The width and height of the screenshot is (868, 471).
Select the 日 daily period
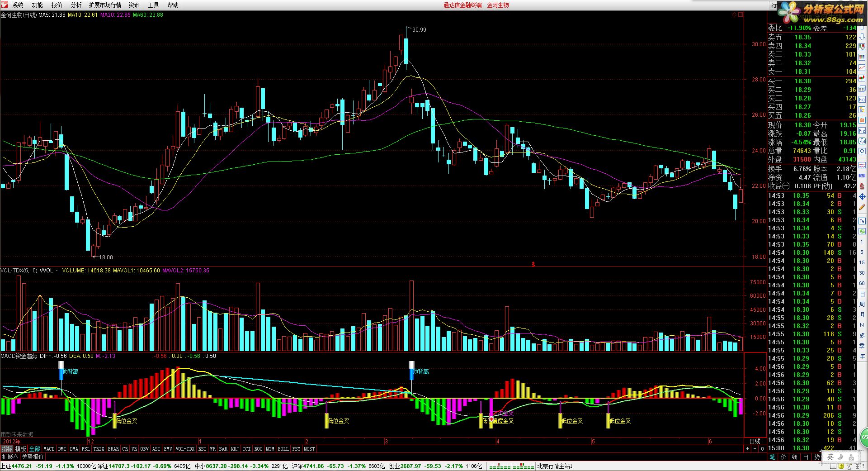[862, 294]
